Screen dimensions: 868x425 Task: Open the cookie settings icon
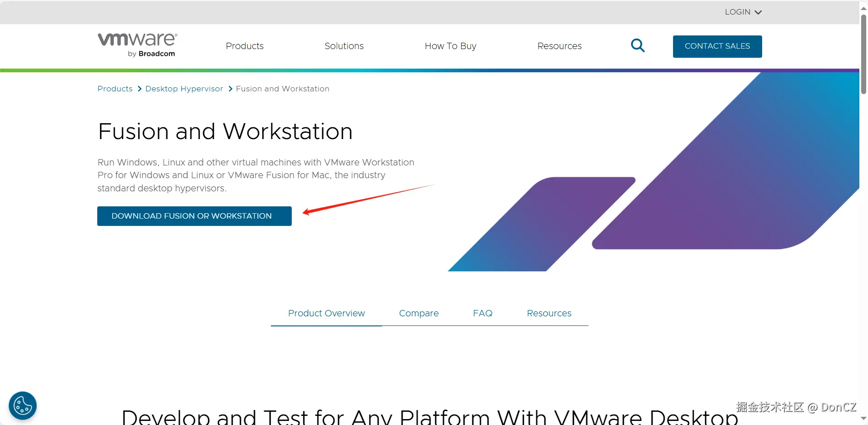coord(23,405)
